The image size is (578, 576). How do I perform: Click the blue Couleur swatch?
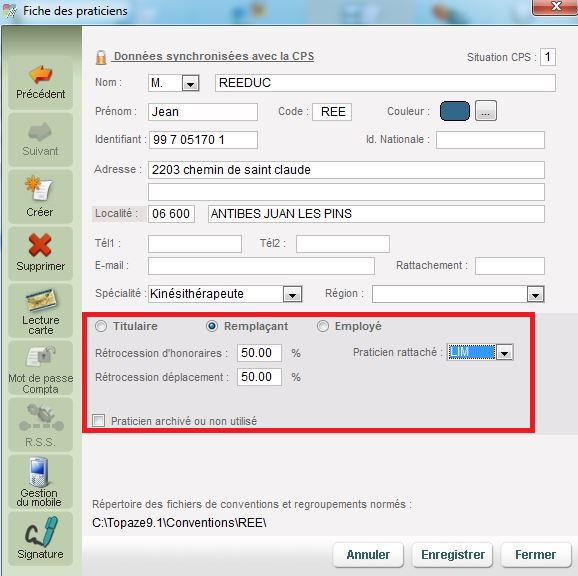pos(455,111)
